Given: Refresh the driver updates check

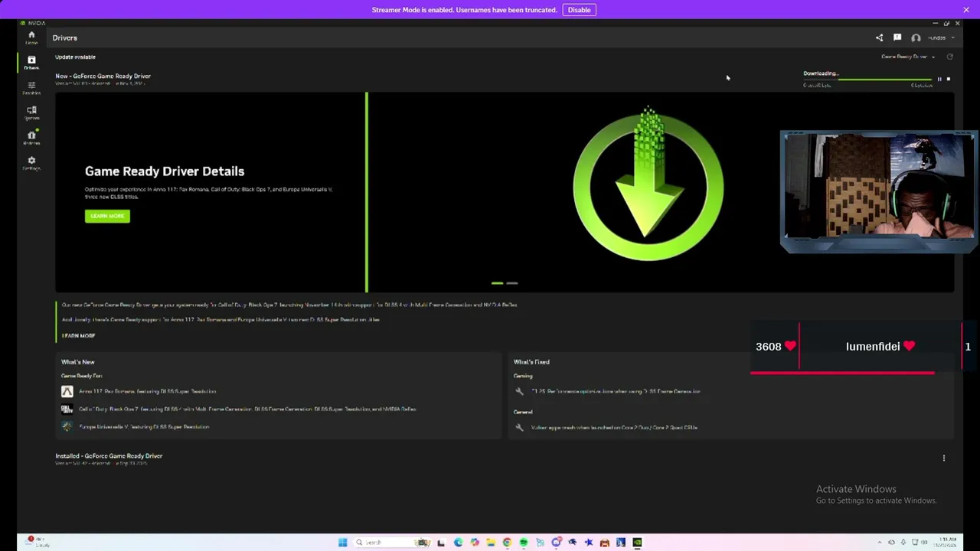Looking at the screenshot, I should pos(950,57).
